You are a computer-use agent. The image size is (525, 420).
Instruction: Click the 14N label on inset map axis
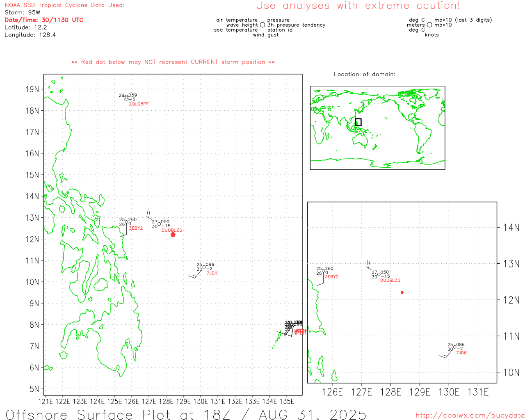coord(511,228)
